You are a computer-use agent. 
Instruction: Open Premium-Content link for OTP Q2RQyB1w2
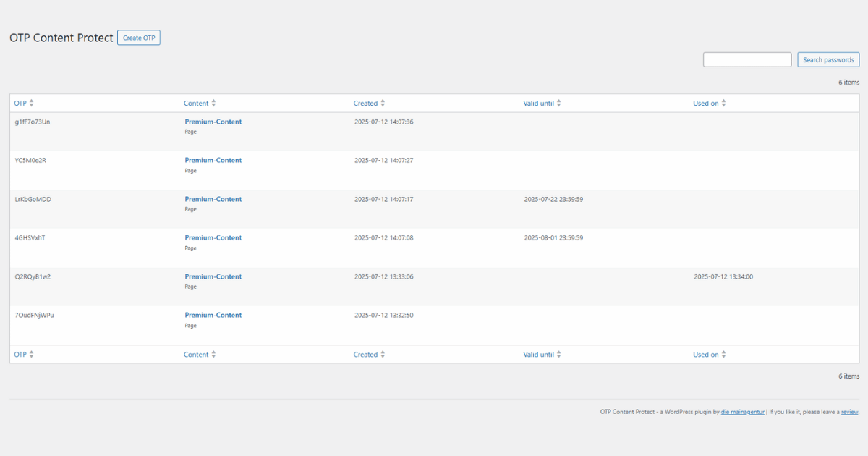213,276
